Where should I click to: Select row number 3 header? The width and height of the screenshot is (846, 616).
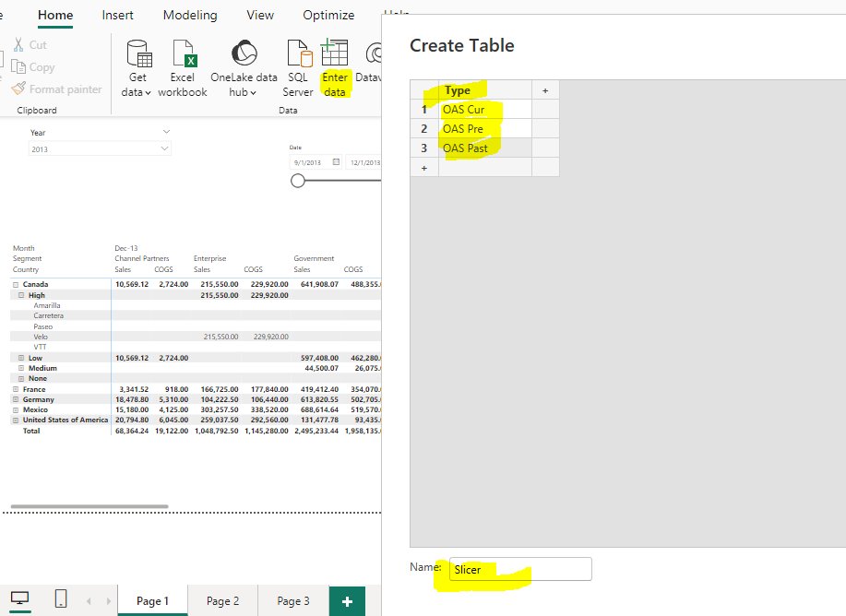point(424,148)
